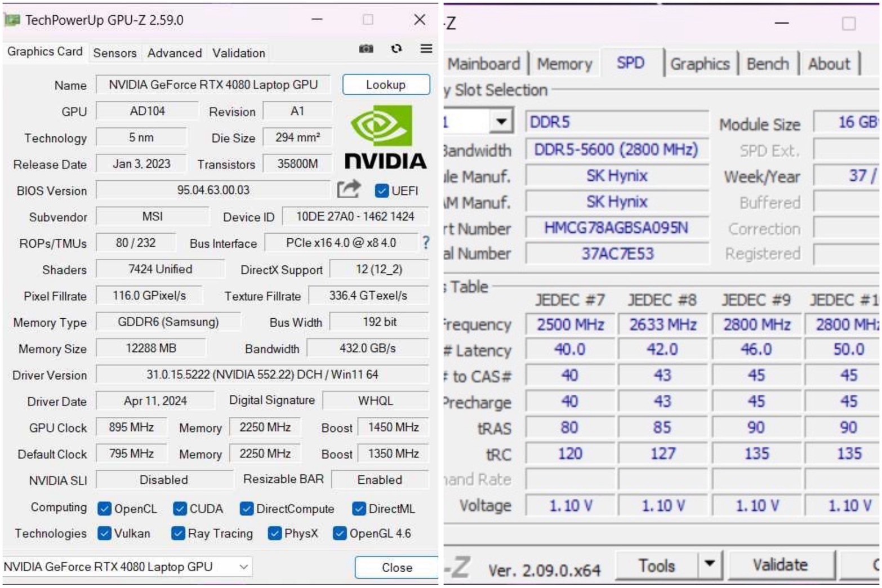Viewport: 882px width, 588px height.
Task: Take a GPU-Z screenshot with camera icon
Action: 366,49
